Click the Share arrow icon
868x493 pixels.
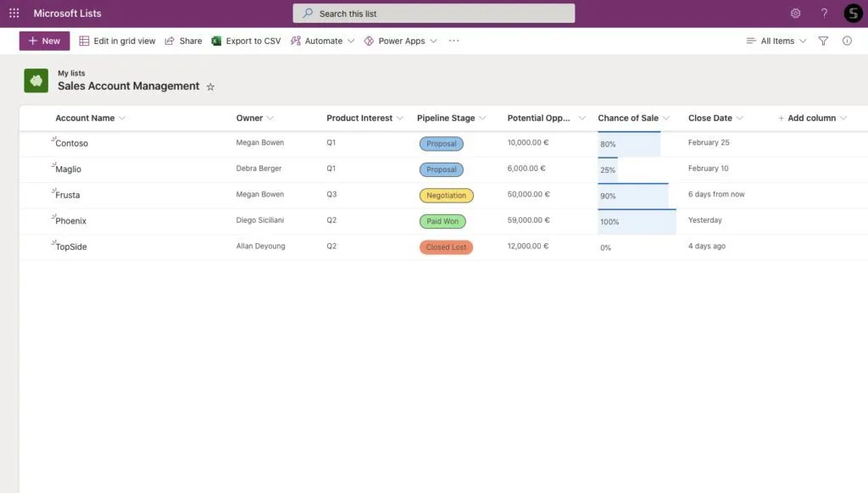(x=170, y=41)
